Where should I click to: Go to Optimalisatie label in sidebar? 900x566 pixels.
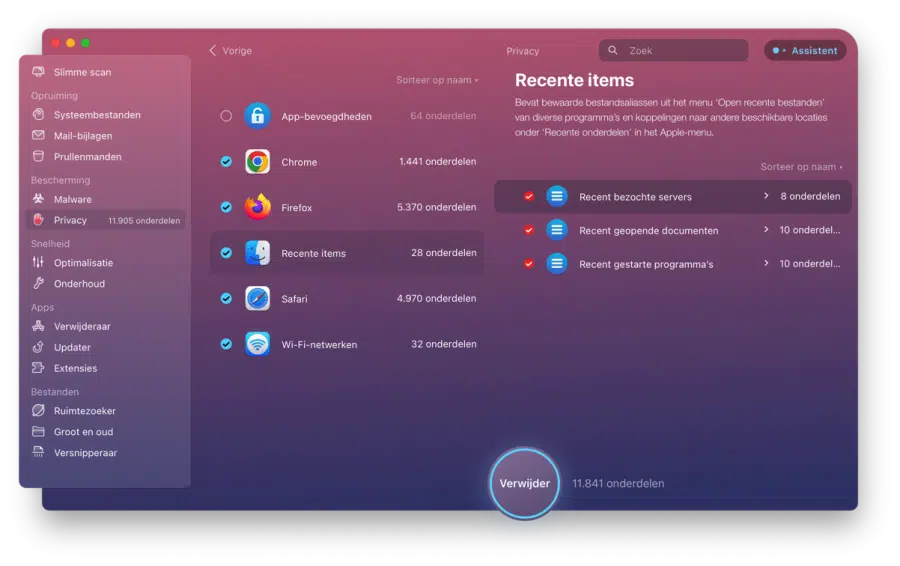point(83,263)
